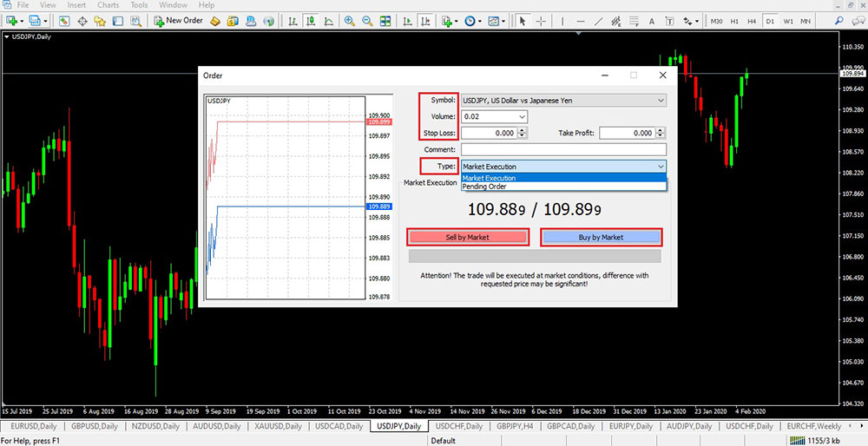The image size is (868, 446).
Task: Switch to EURUSD,Daily chart tab
Action: [33, 426]
